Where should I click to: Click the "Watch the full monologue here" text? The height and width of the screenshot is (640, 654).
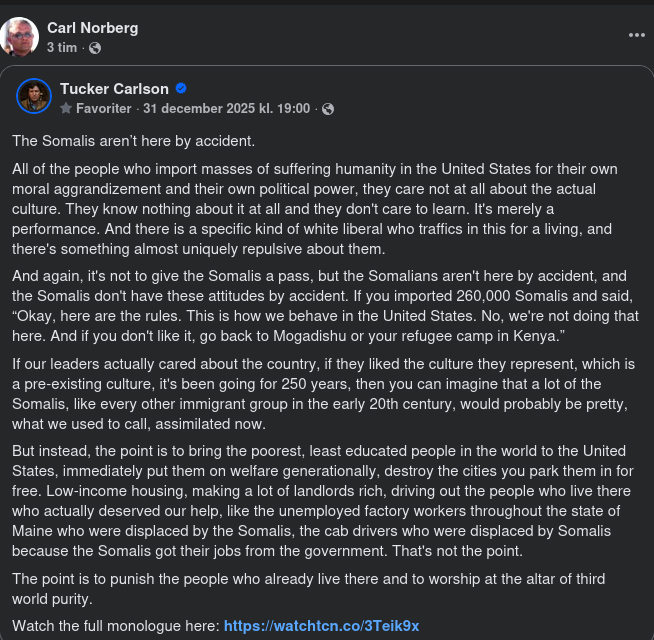point(116,626)
